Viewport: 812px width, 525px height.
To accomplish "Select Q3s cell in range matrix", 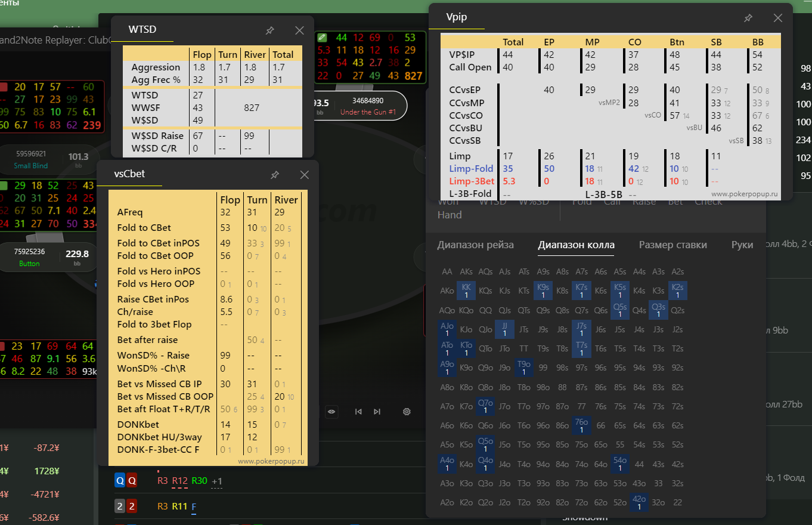I will tap(658, 310).
